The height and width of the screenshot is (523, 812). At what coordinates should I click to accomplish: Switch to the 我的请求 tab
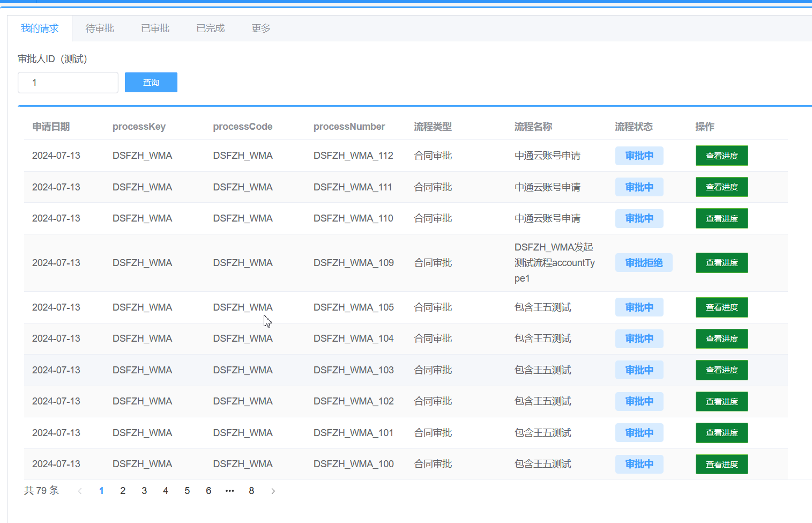pyautogui.click(x=40, y=28)
